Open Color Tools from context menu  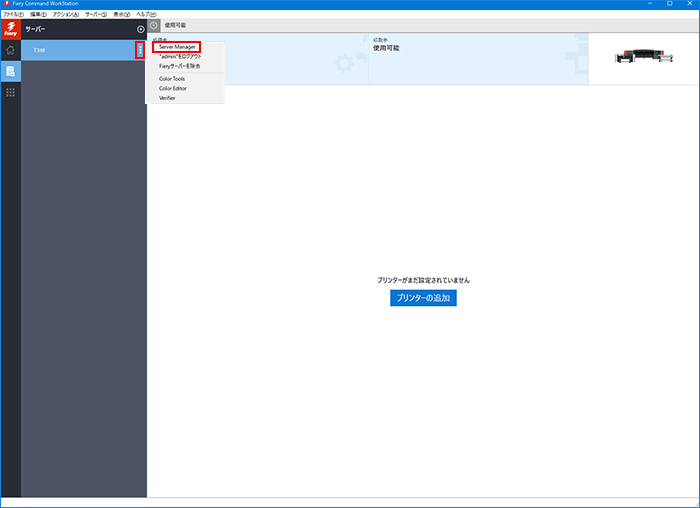172,79
